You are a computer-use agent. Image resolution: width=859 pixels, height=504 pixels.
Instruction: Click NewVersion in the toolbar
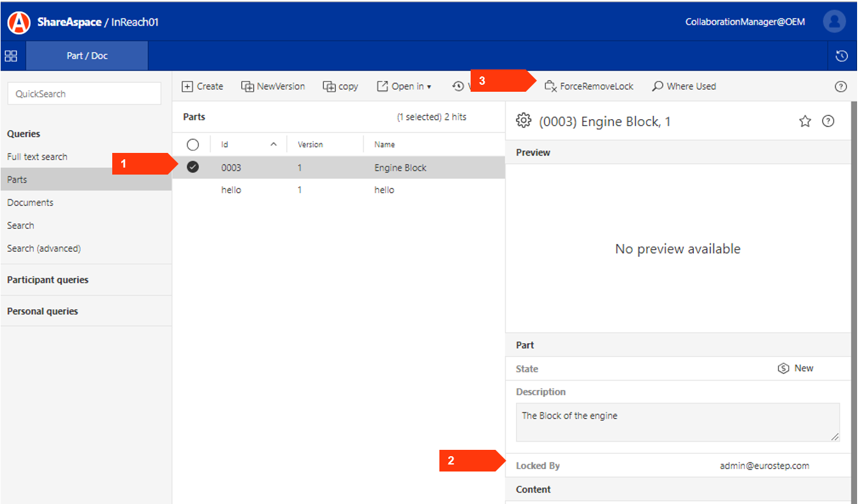pos(273,86)
